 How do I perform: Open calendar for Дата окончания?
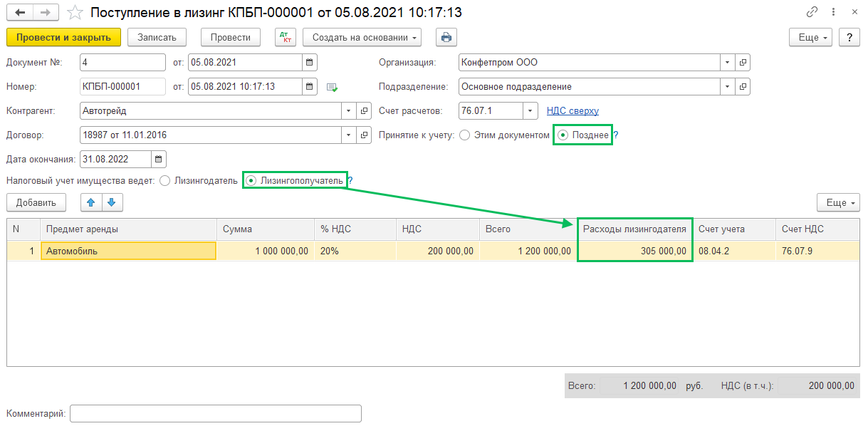(x=158, y=158)
